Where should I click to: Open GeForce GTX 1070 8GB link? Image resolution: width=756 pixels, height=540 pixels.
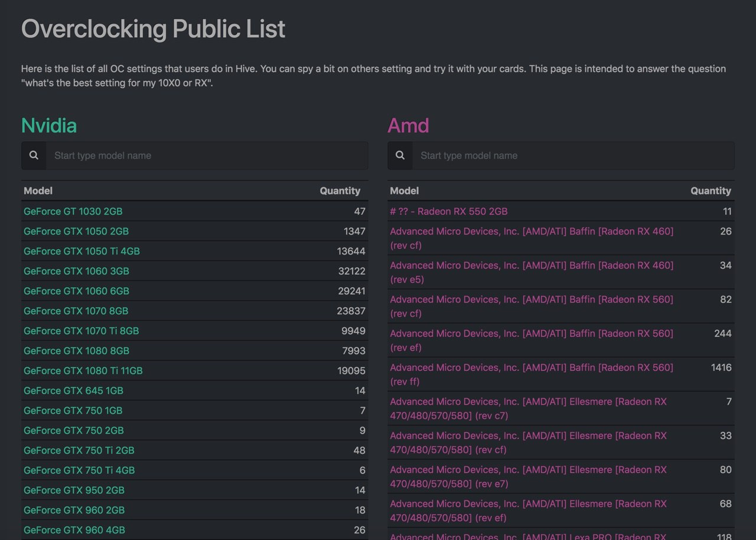(76, 311)
